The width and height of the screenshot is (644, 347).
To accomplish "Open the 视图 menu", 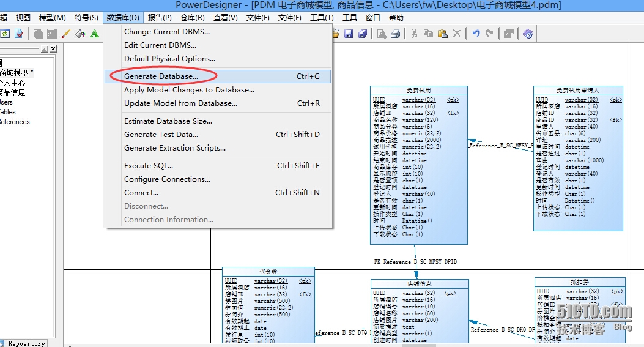I will pos(23,18).
